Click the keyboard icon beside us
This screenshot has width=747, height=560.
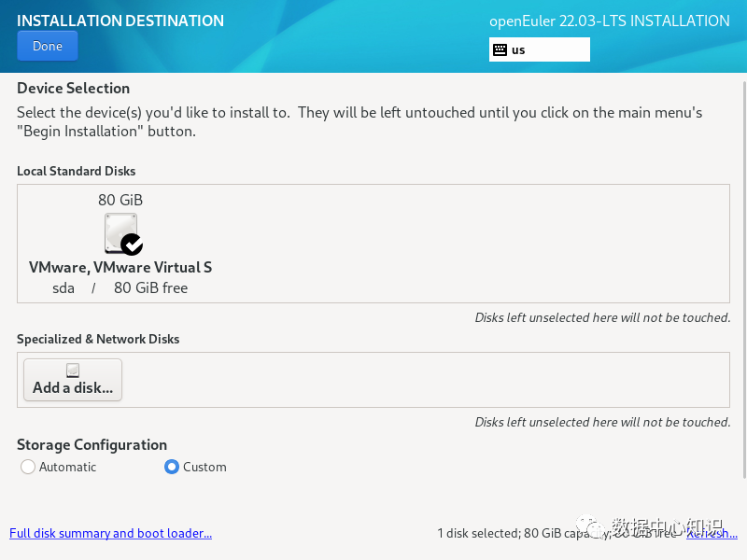(500, 49)
